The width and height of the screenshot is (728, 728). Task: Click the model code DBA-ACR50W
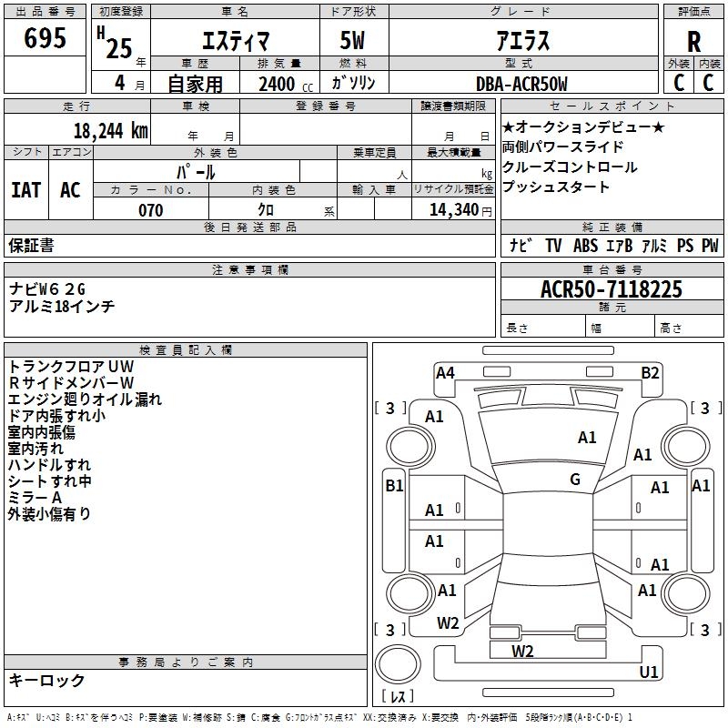521,84
